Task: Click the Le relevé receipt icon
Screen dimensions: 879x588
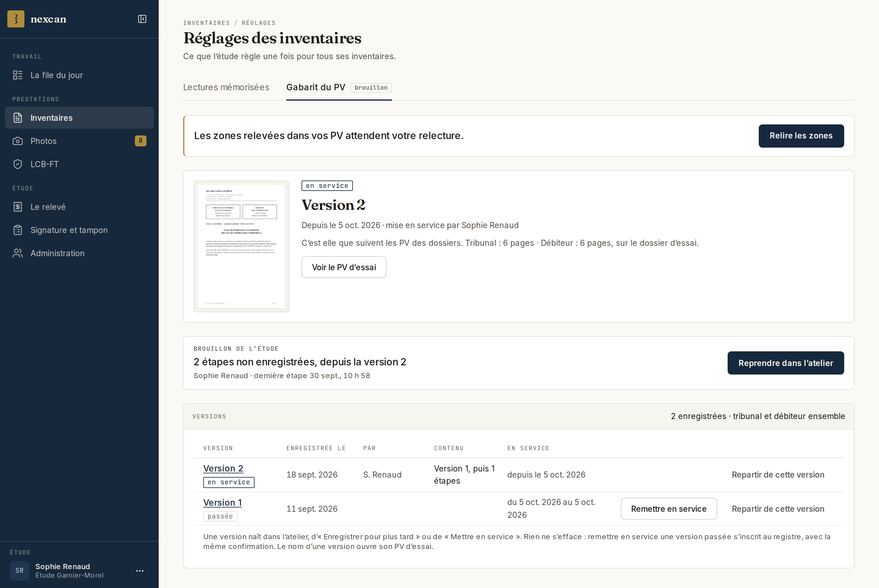Action: [x=18, y=207]
